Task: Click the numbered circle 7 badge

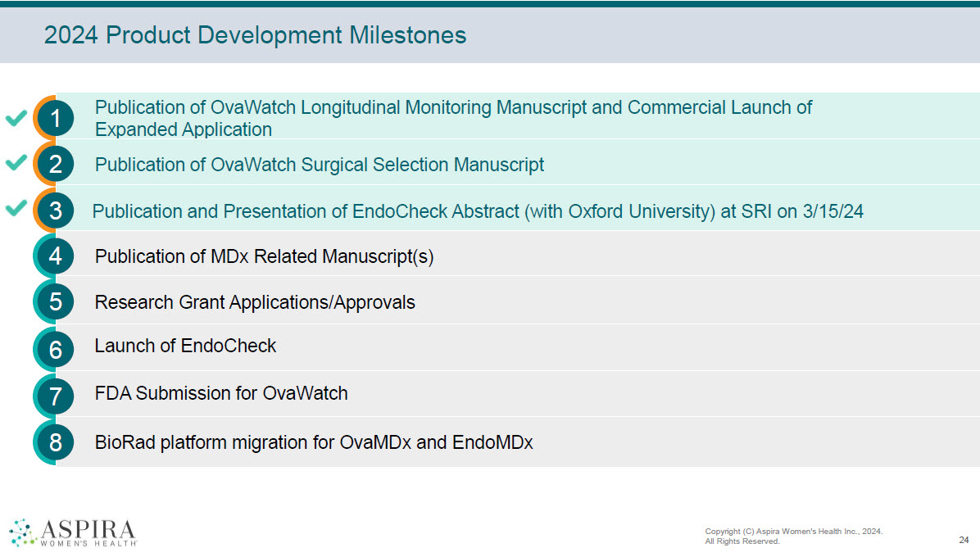Action: (x=54, y=396)
